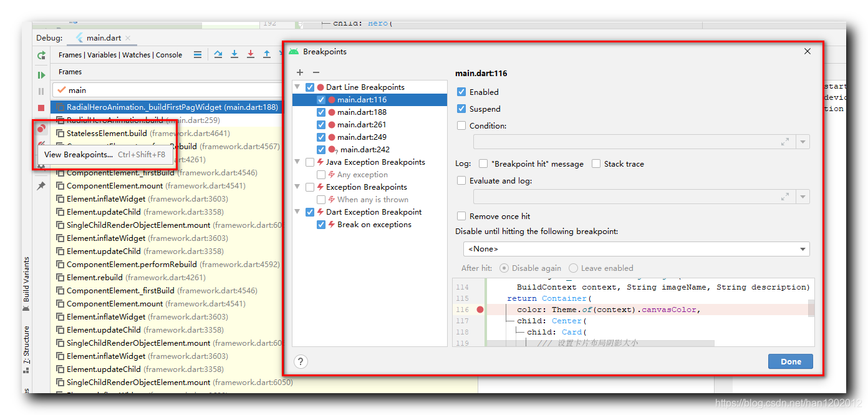This screenshot has height=415, width=868.
Task: Select StatelessElement.build frame row
Action: [167, 134]
